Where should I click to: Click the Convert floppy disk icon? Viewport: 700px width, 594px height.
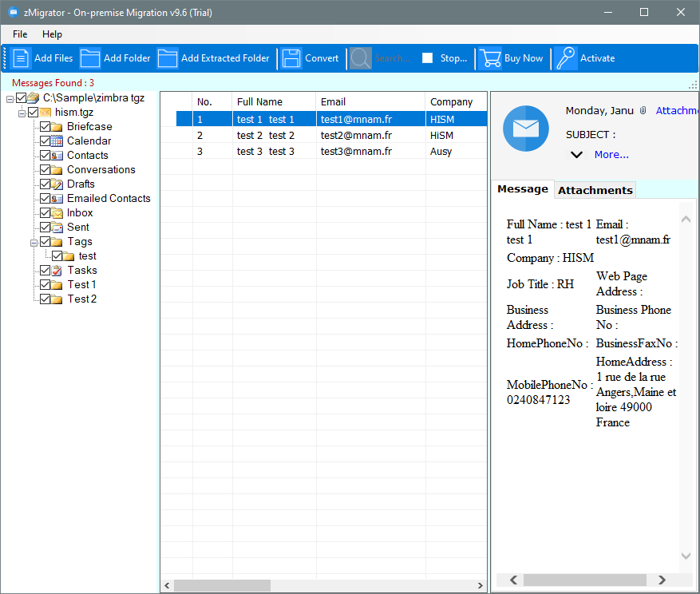tap(291, 58)
